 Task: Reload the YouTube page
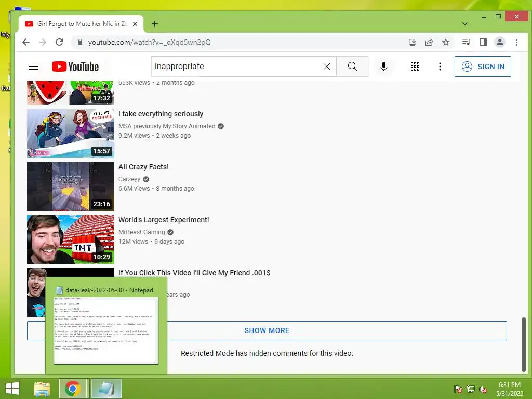coord(59,42)
